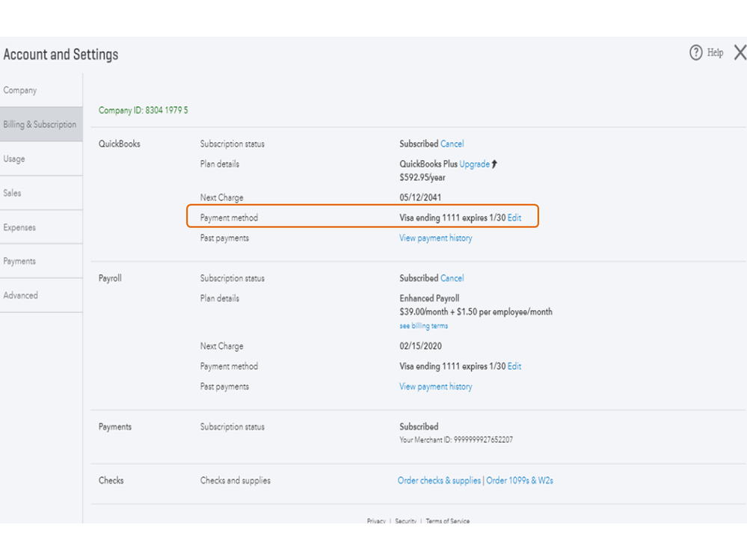
Task: View Payroll payment history
Action: tap(436, 387)
